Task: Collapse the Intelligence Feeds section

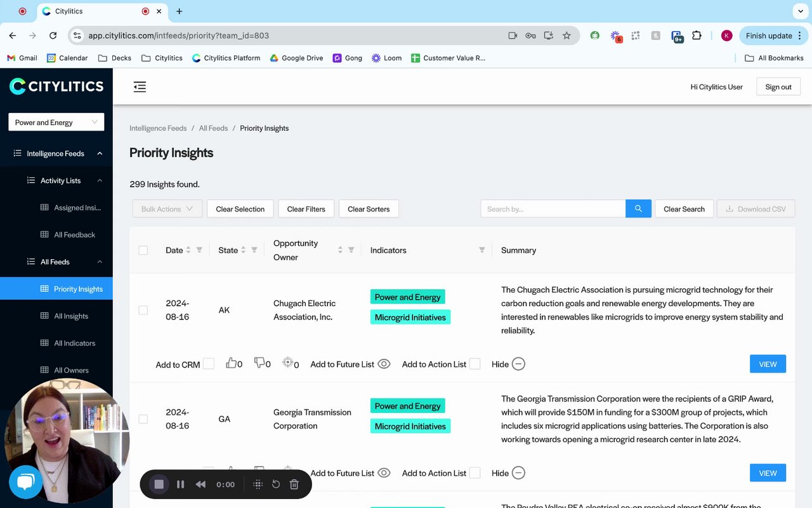Action: [100, 154]
